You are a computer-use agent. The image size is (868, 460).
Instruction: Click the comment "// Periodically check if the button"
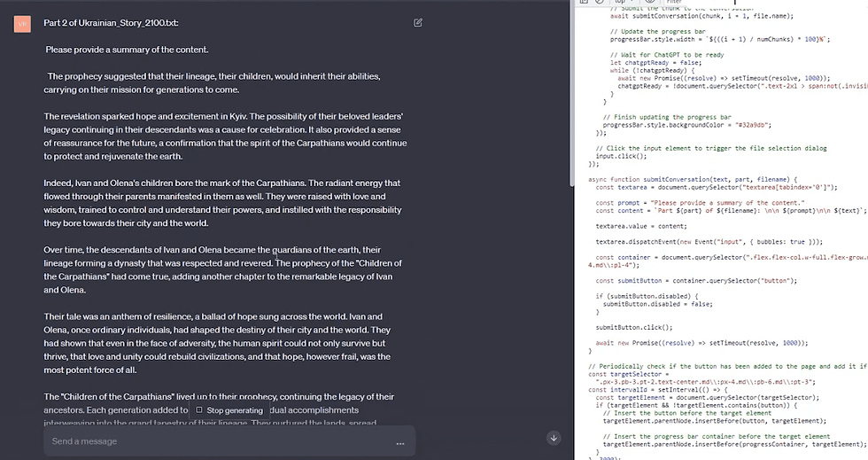(x=727, y=366)
